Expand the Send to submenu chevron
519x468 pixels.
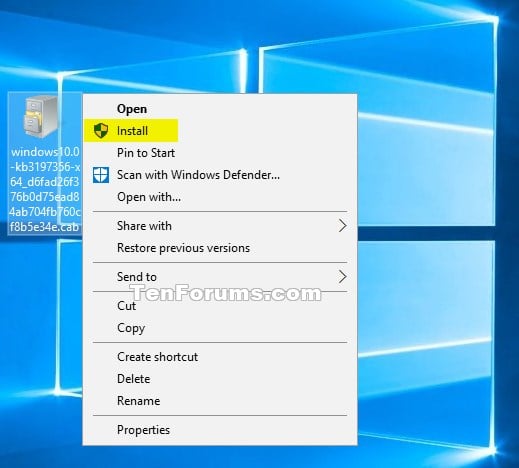point(342,277)
